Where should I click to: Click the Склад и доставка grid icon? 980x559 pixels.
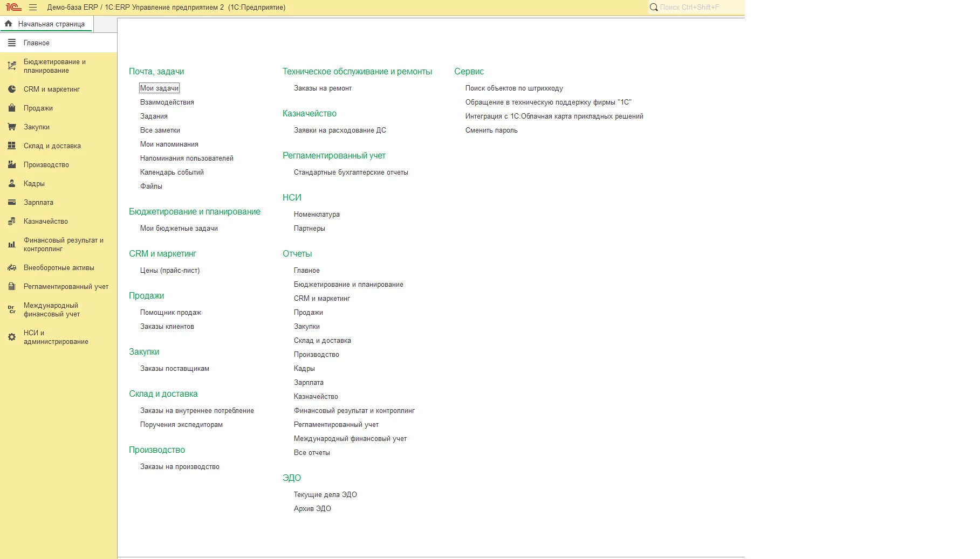12,146
